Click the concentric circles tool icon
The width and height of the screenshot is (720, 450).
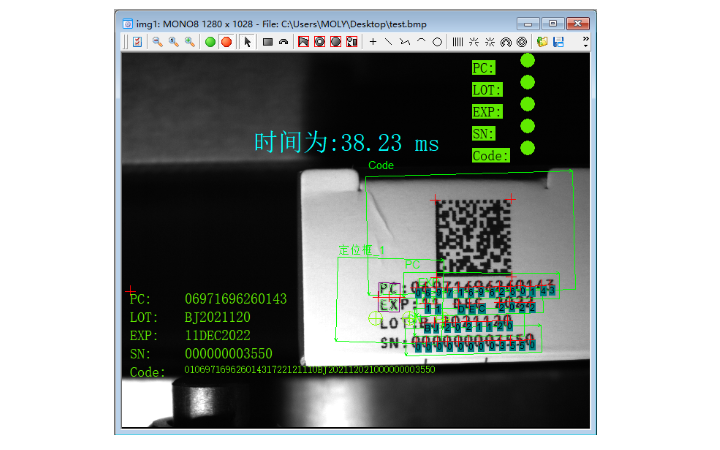coord(522,42)
